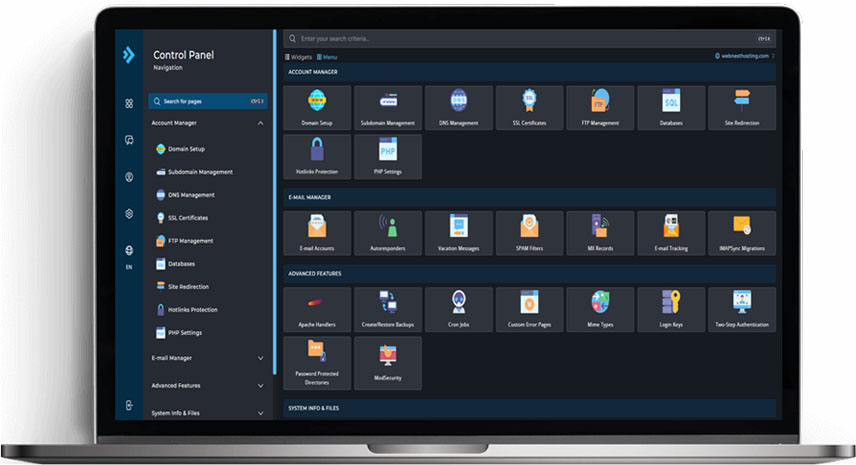Open the Autoresponders tile
This screenshot has width=856, height=465.
tap(388, 233)
